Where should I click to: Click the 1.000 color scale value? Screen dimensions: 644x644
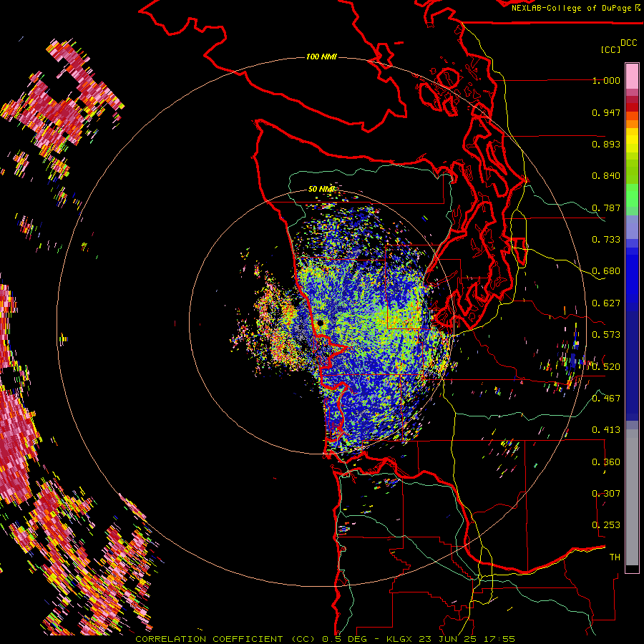tap(606, 80)
